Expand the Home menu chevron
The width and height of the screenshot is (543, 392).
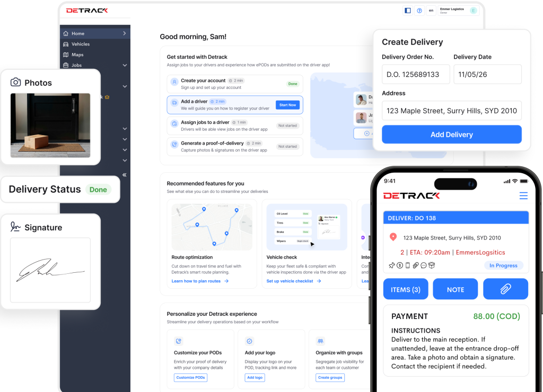(124, 33)
